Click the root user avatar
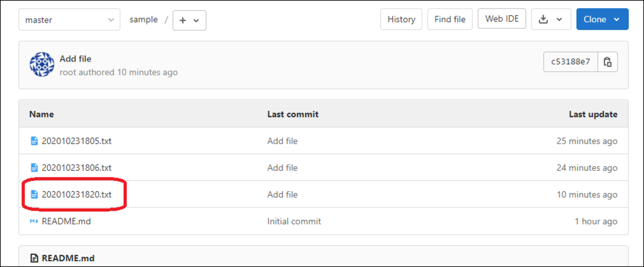 [x=42, y=64]
